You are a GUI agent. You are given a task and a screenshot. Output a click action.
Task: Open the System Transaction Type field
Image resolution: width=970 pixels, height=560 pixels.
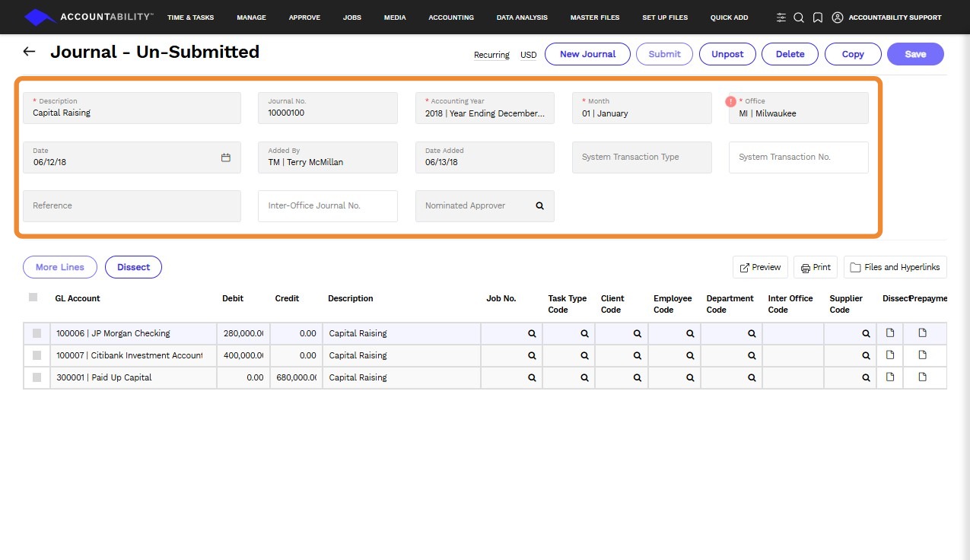(x=642, y=157)
